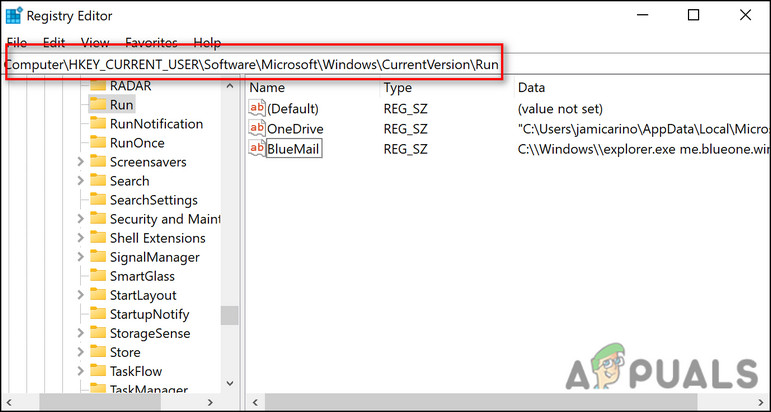This screenshot has width=771, height=412.
Task: Click the Shell Extensions folder icon
Action: tap(98, 238)
